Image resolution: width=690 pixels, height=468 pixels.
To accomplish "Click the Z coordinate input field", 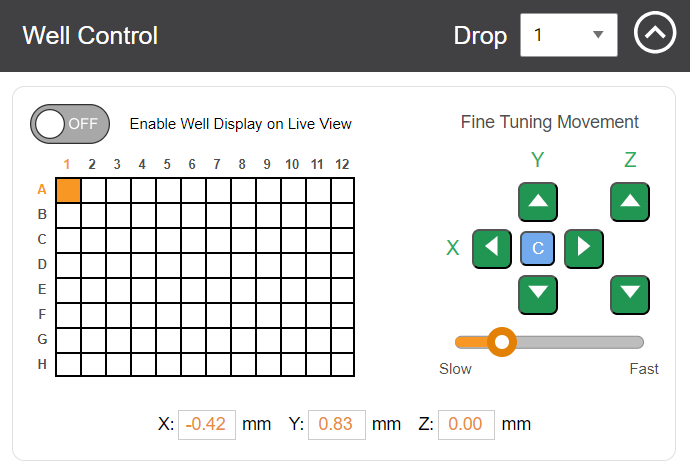I will coord(466,424).
